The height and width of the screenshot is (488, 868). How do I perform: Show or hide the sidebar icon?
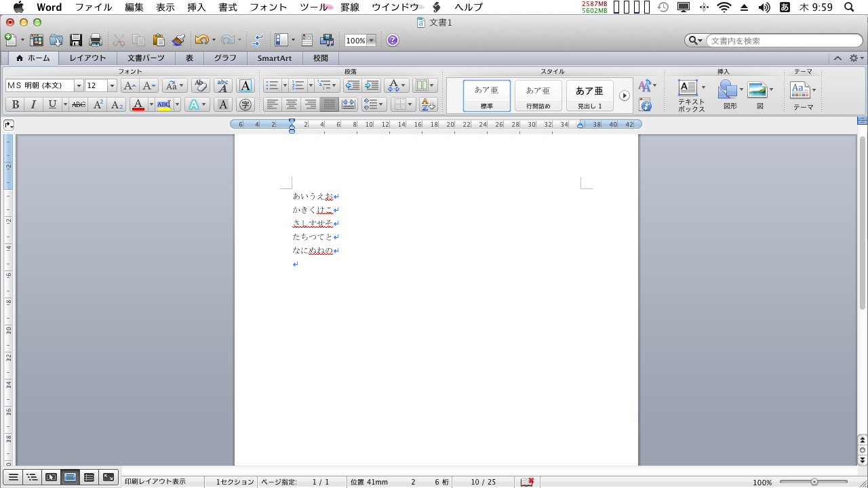pyautogui.click(x=281, y=40)
